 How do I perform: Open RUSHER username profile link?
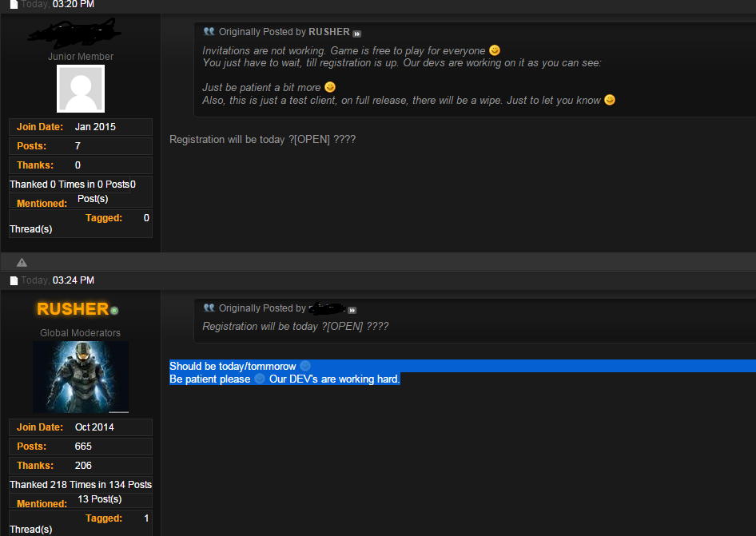click(x=73, y=309)
